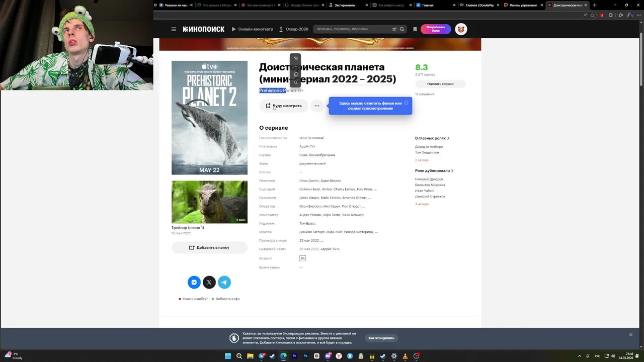Switch to Эксперименты browser tab
This screenshot has width=644, height=362.
click(x=347, y=5)
